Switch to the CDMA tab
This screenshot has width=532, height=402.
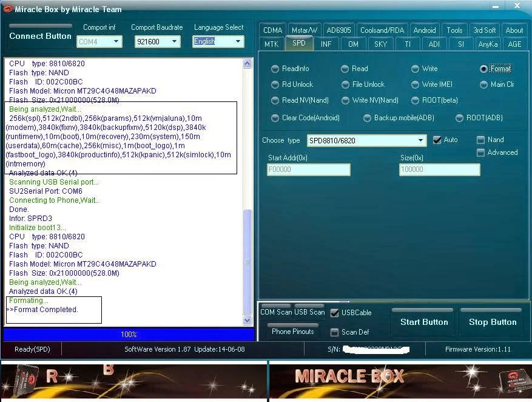click(x=272, y=30)
